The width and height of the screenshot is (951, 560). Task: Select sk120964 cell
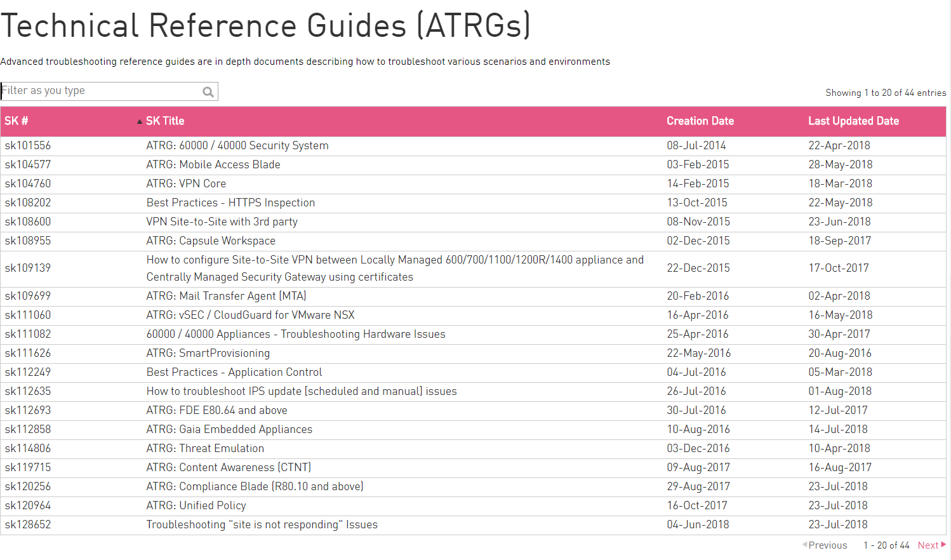point(28,505)
